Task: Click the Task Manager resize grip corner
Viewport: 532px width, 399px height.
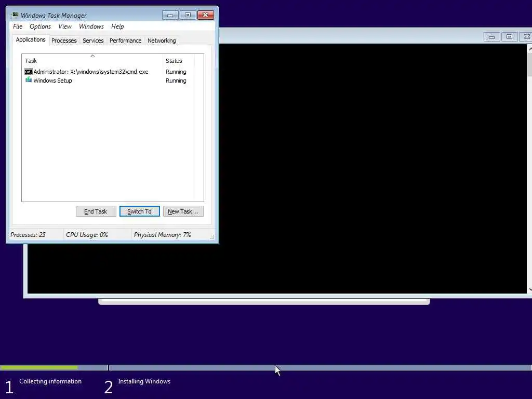Action: (212, 237)
